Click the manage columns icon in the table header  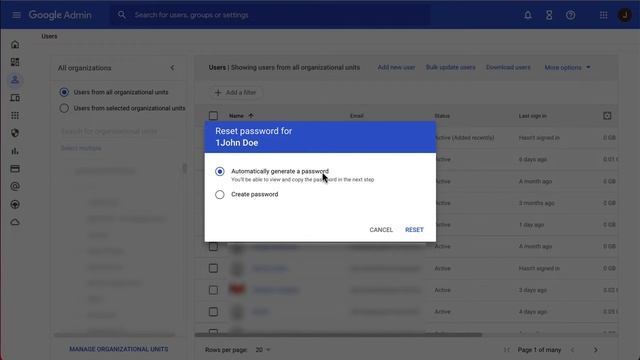click(607, 116)
